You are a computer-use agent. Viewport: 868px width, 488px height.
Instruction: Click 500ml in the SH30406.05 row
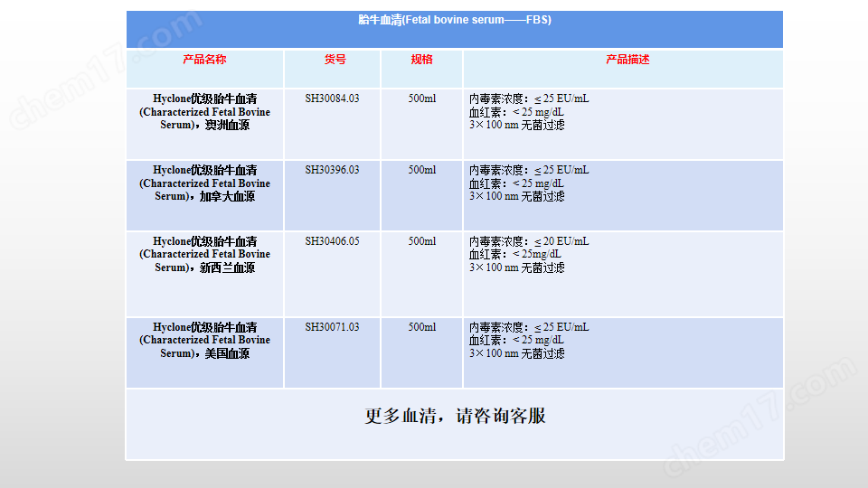[422, 241]
